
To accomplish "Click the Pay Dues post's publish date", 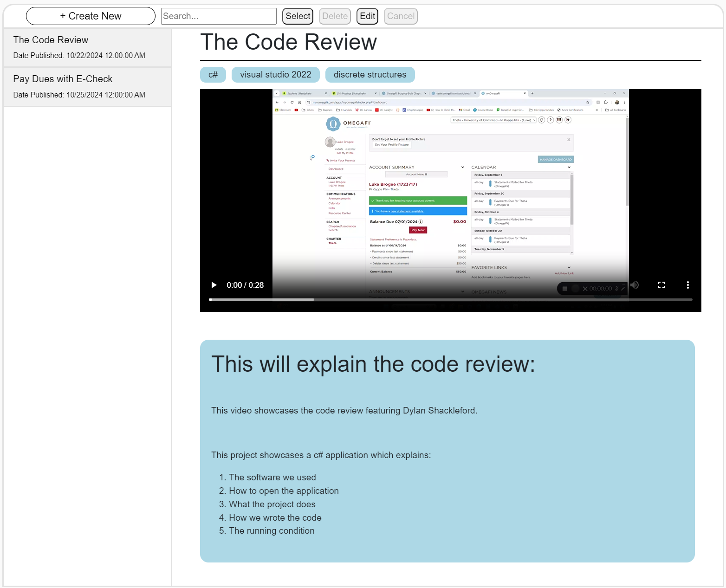I will [x=79, y=95].
